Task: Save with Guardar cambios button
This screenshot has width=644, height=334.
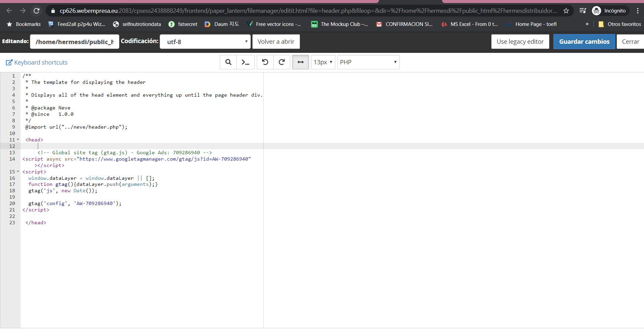Action: pyautogui.click(x=584, y=42)
